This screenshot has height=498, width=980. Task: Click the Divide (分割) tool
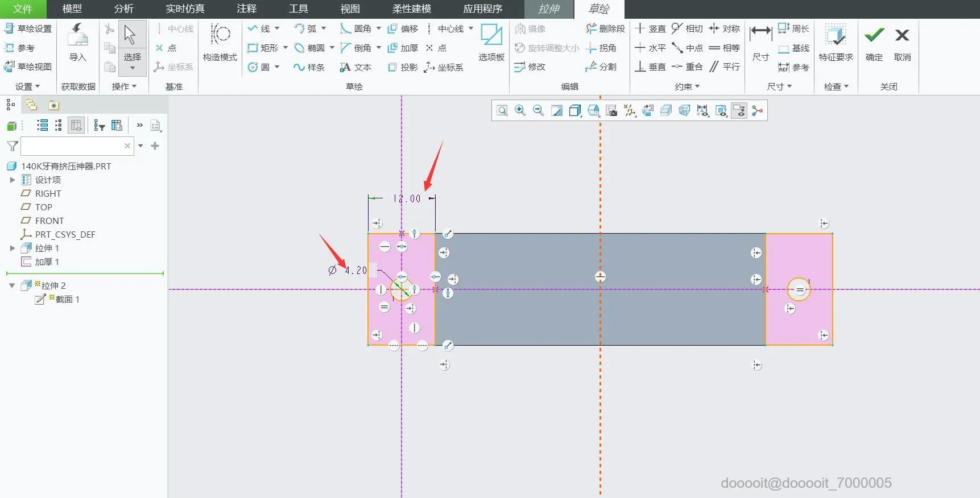[x=601, y=67]
